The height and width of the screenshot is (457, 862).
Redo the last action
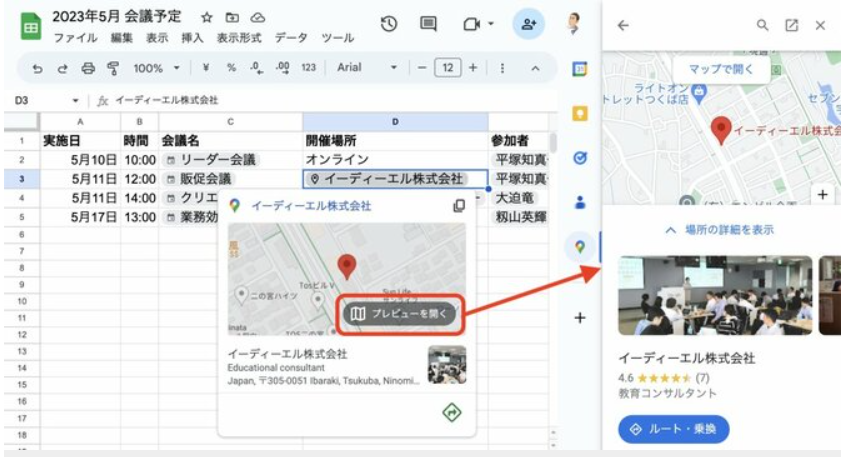(x=62, y=68)
